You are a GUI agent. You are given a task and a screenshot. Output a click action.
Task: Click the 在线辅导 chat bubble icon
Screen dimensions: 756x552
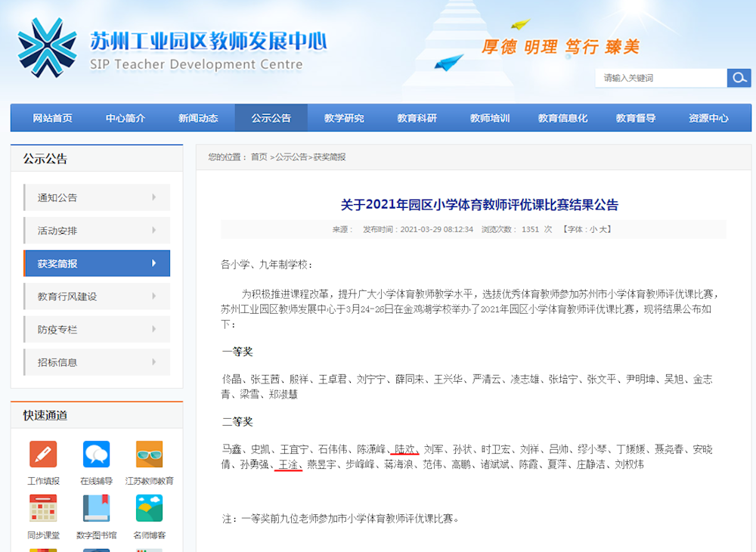(96, 454)
